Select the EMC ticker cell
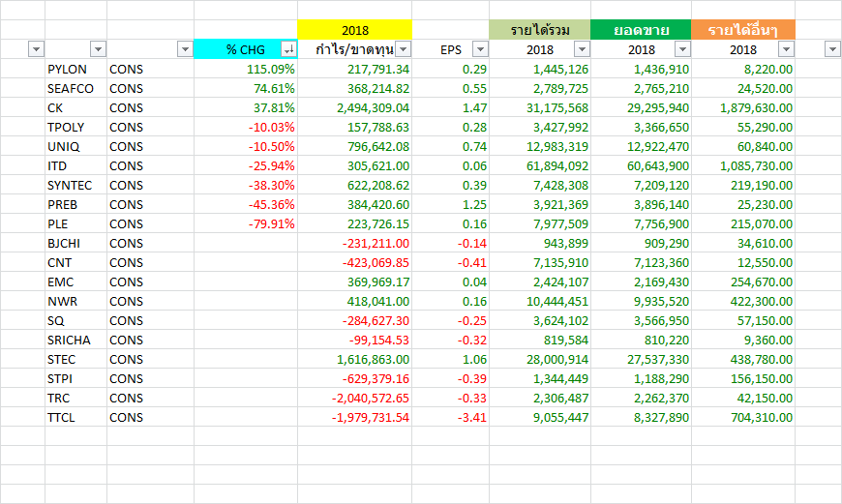Image resolution: width=842 pixels, height=504 pixels. coord(75,282)
